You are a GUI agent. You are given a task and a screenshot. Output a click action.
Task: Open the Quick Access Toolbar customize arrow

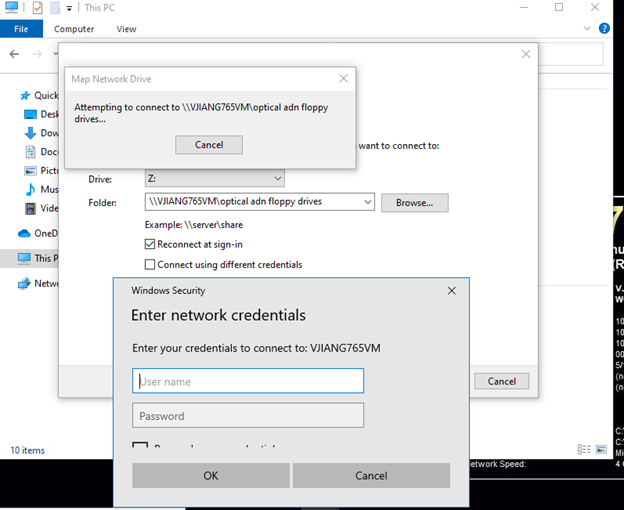pos(69,8)
